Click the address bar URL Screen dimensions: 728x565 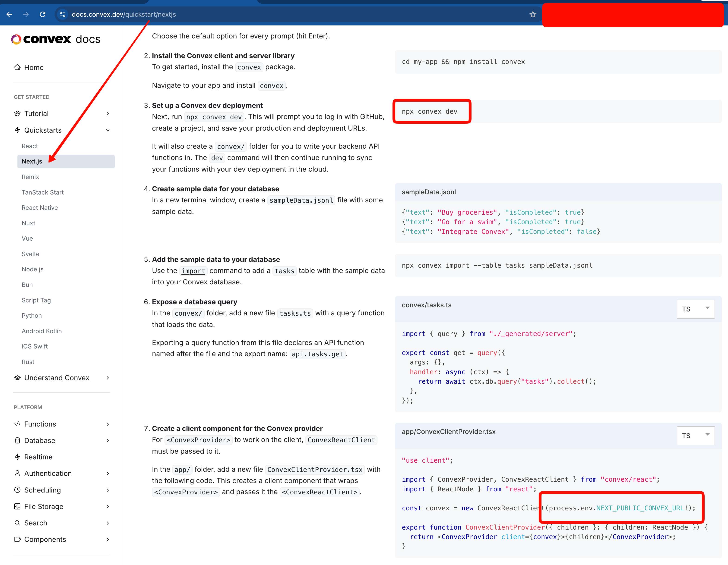[x=124, y=14]
